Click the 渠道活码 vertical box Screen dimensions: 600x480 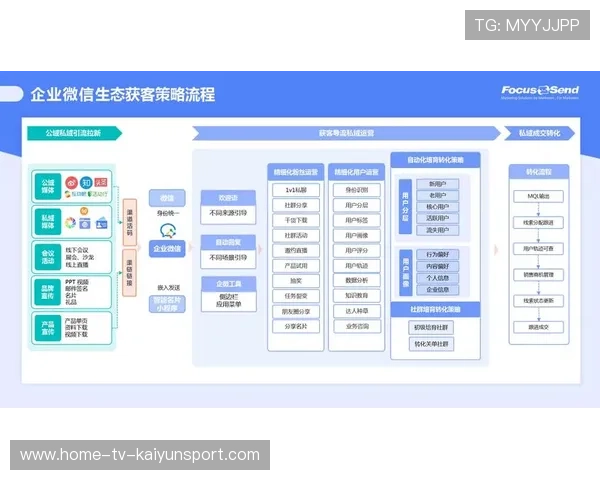click(x=130, y=222)
